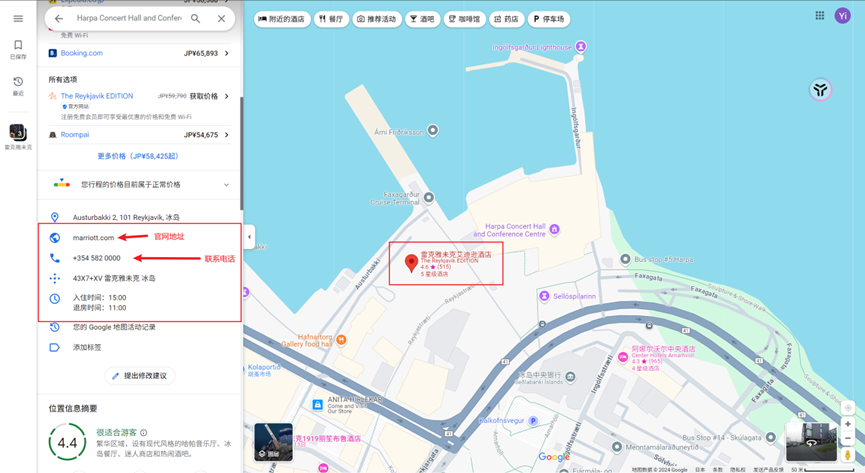Open the marriott.com website link
This screenshot has width=865, height=473.
(93, 238)
